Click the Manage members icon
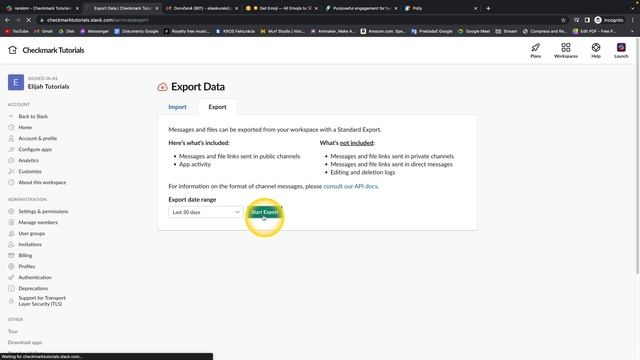640x360 pixels. point(11,222)
